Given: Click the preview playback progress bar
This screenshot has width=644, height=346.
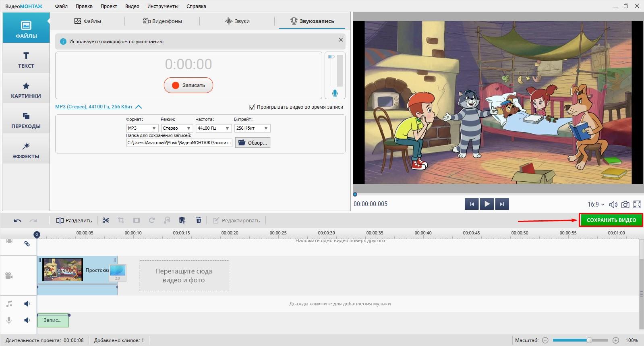Looking at the screenshot, I should point(497,194).
